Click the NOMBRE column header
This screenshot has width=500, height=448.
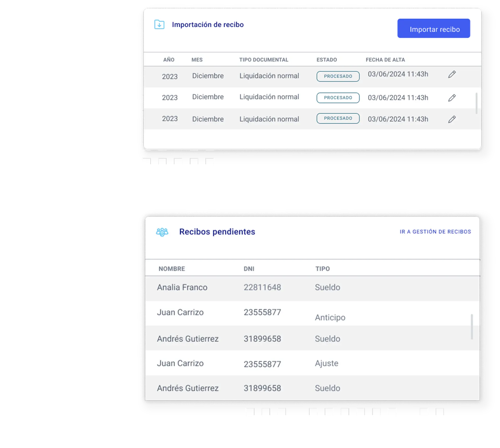(172, 269)
